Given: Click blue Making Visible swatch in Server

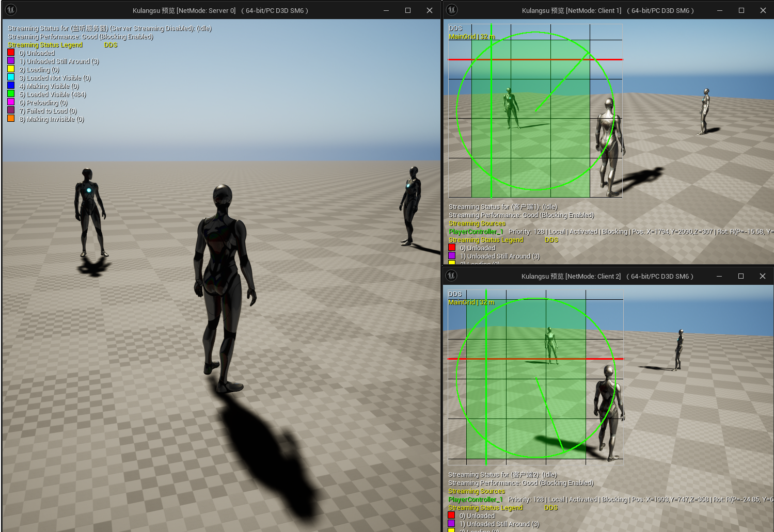Looking at the screenshot, I should [x=11, y=86].
